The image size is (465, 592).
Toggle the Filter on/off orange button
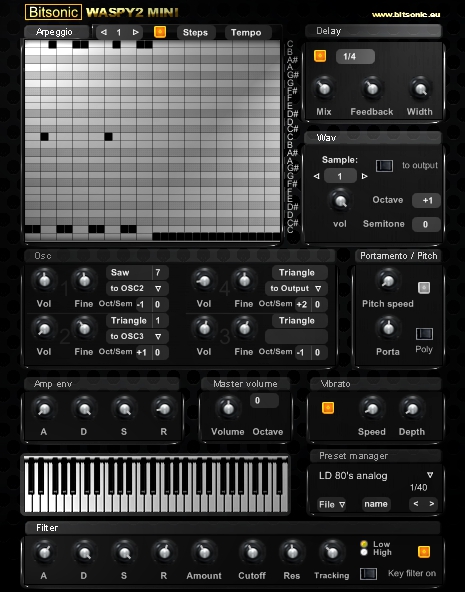424,552
